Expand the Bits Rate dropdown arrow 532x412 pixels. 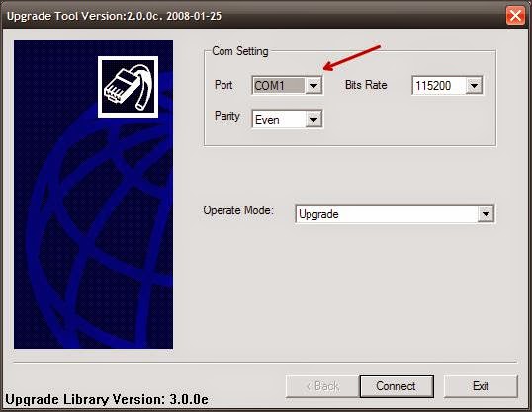[x=474, y=85]
